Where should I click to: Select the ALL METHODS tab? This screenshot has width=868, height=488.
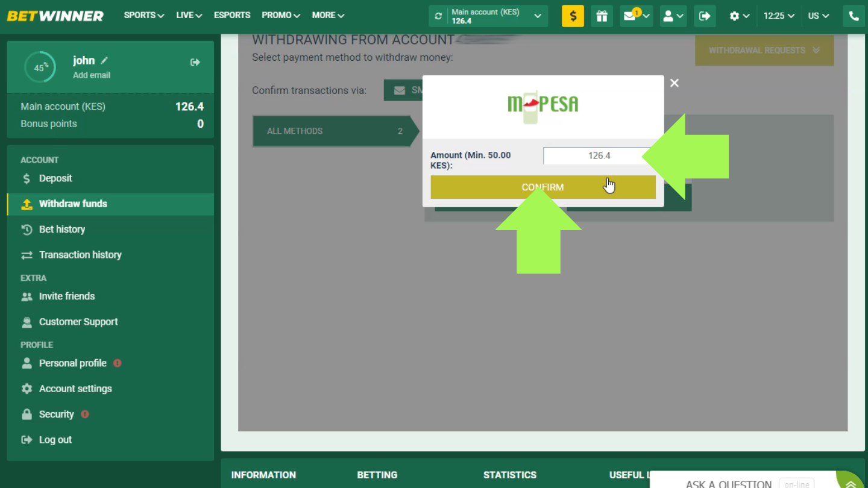(x=333, y=131)
